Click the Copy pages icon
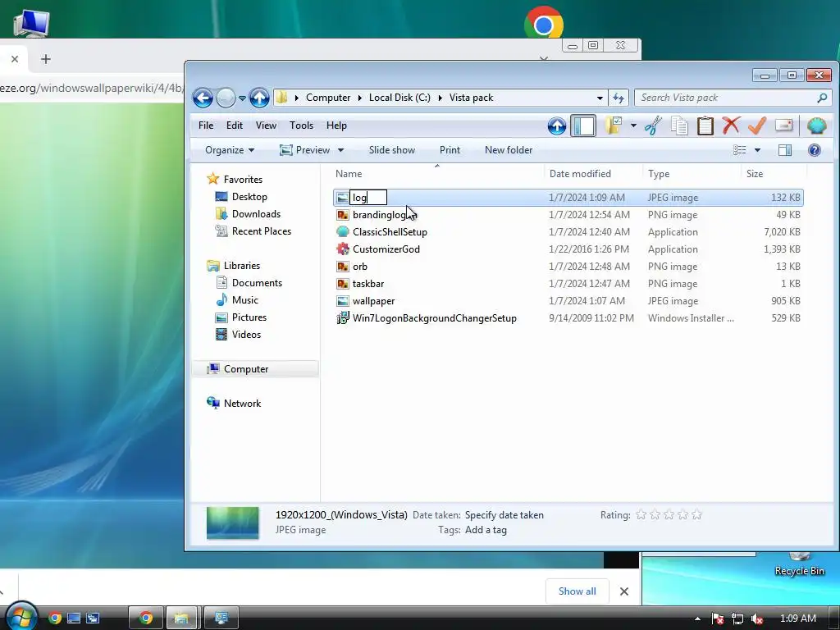Screen dimensions: 840x630 click(679, 126)
